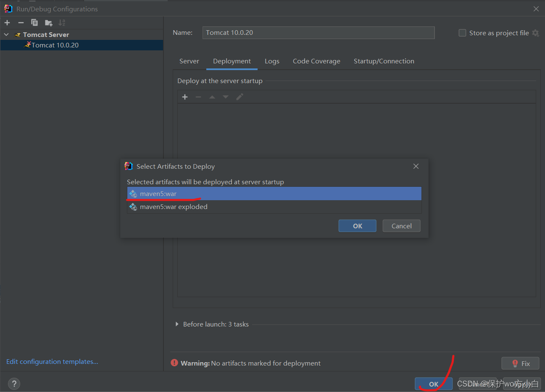Click the Name field containing Tomcat 10.0.20
This screenshot has height=392, width=545.
(319, 33)
